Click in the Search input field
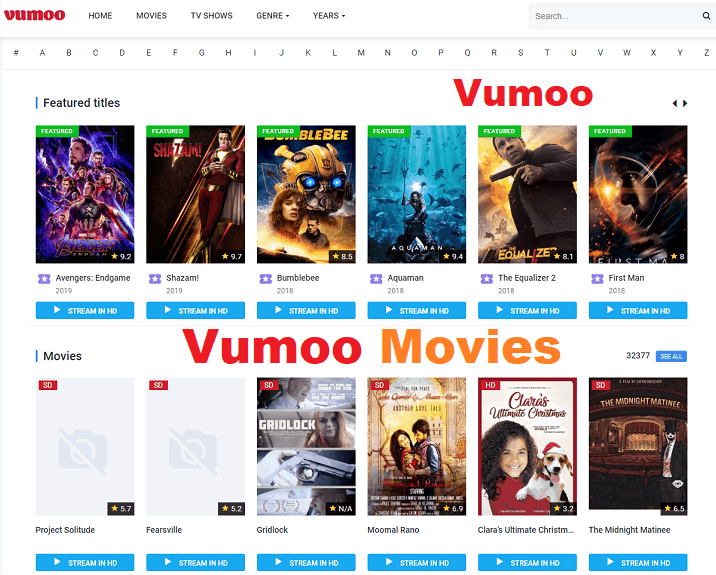Image resolution: width=716 pixels, height=575 pixels. (x=612, y=16)
